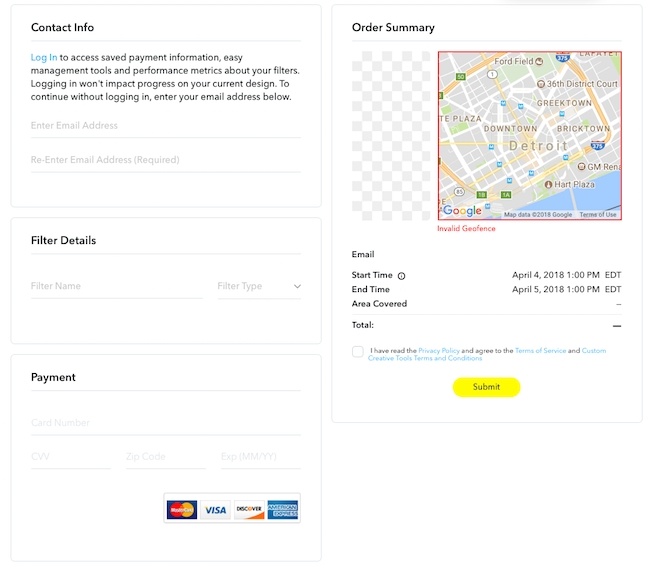
Task: Open the Terms of Service link
Action: [541, 351]
